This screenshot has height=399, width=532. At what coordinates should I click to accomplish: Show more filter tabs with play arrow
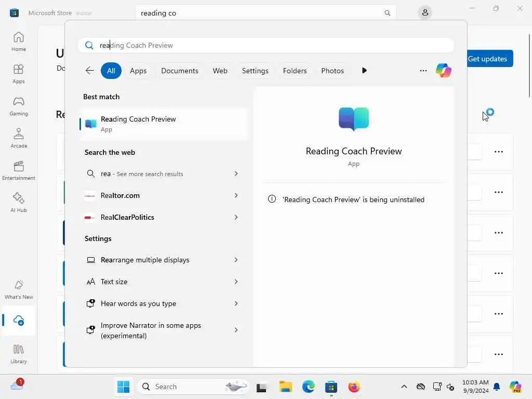364,71
